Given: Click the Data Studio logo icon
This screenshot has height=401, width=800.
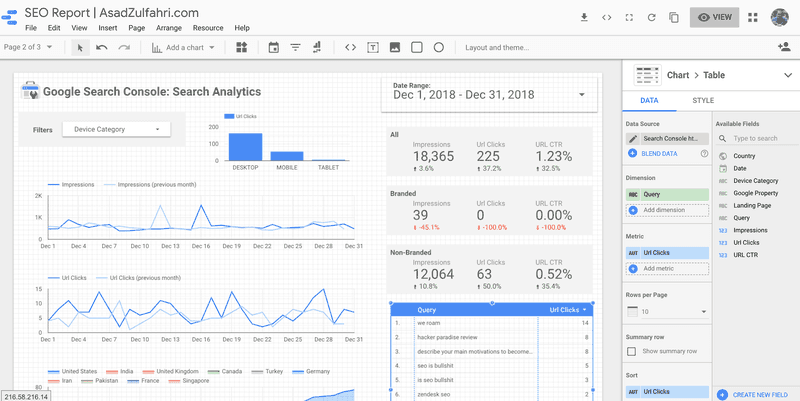Looking at the screenshot, I should click(x=10, y=18).
